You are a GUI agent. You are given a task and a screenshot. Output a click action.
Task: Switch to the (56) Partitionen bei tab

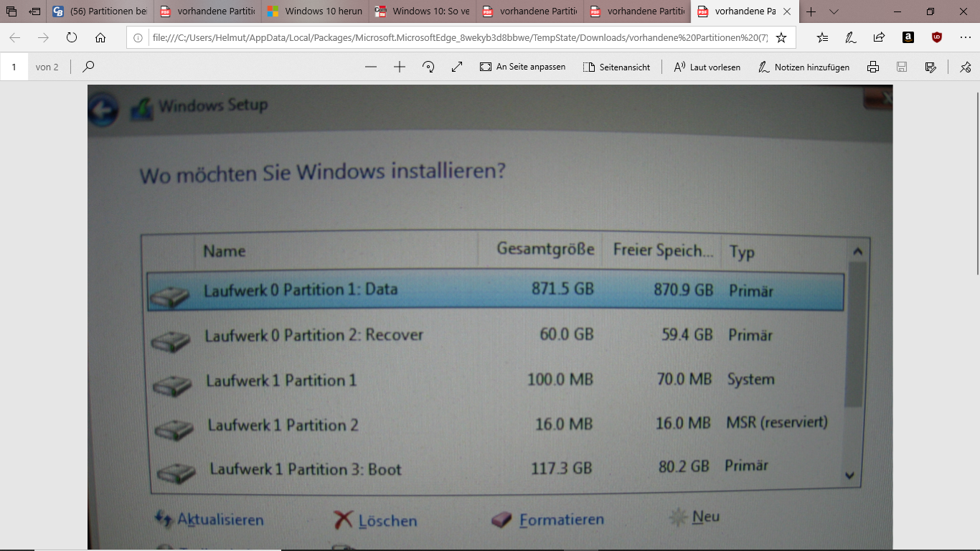(100, 11)
